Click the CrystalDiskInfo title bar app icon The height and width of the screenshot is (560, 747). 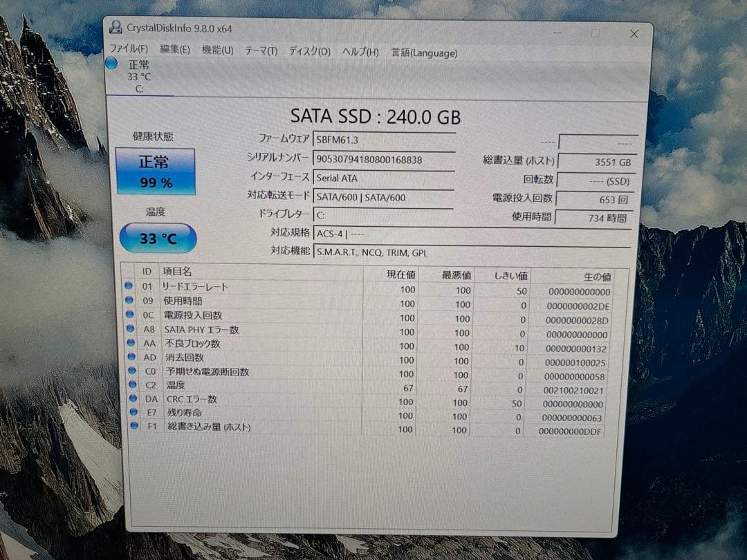115,27
